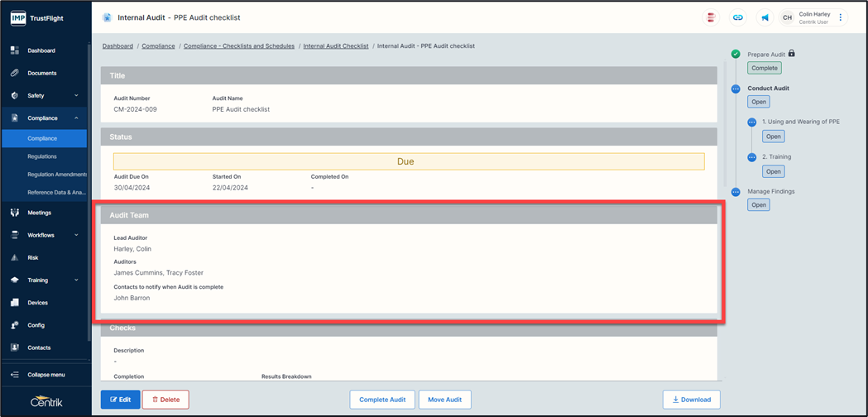
Task: Select Regulations in the Compliance submenu
Action: pos(42,156)
